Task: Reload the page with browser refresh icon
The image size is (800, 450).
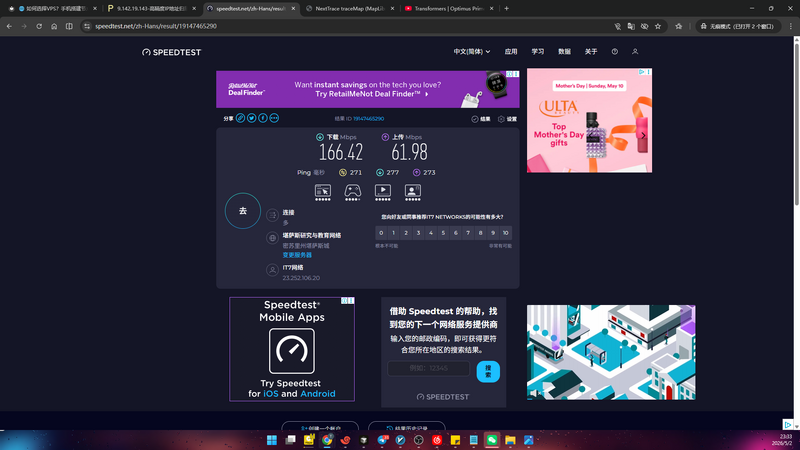Action: click(39, 26)
